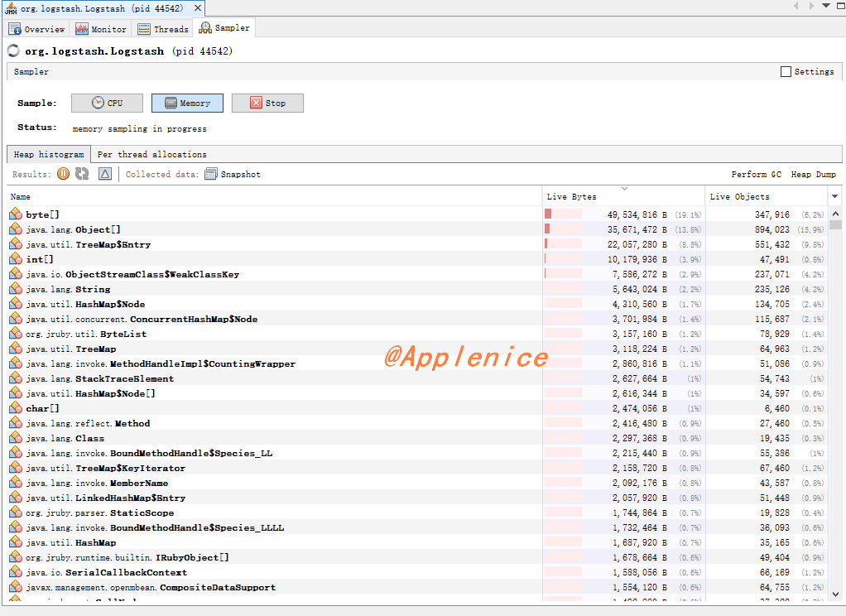Click the class icon beside java.util.HashMap$Node
The image size is (846, 616).
click(16, 304)
